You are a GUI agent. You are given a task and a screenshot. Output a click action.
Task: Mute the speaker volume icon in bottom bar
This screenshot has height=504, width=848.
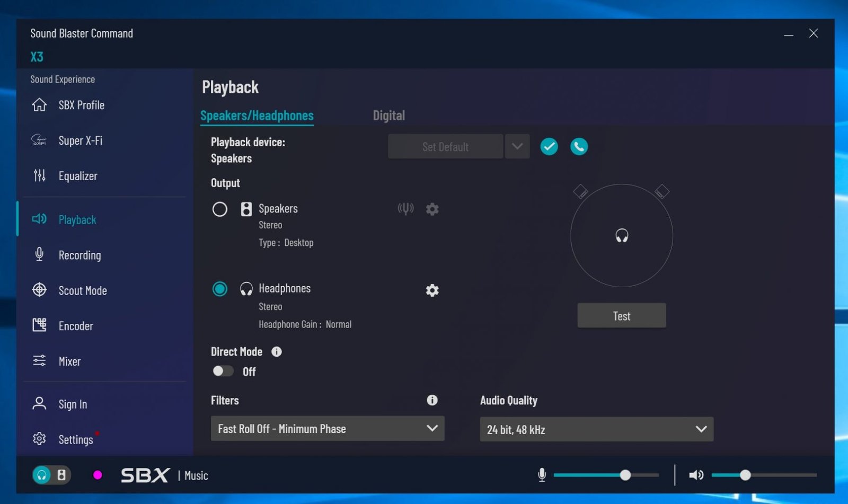(696, 475)
